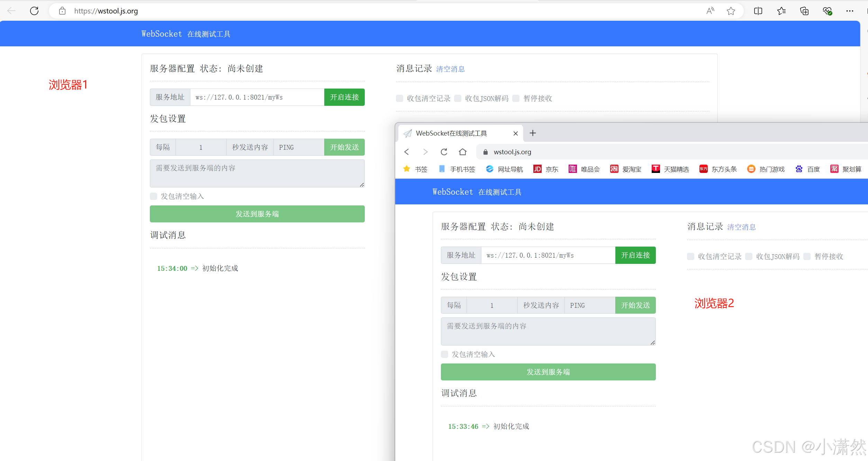This screenshot has width=868, height=461.
Task: Click lock icon in browser 2 address bar
Action: click(x=486, y=152)
